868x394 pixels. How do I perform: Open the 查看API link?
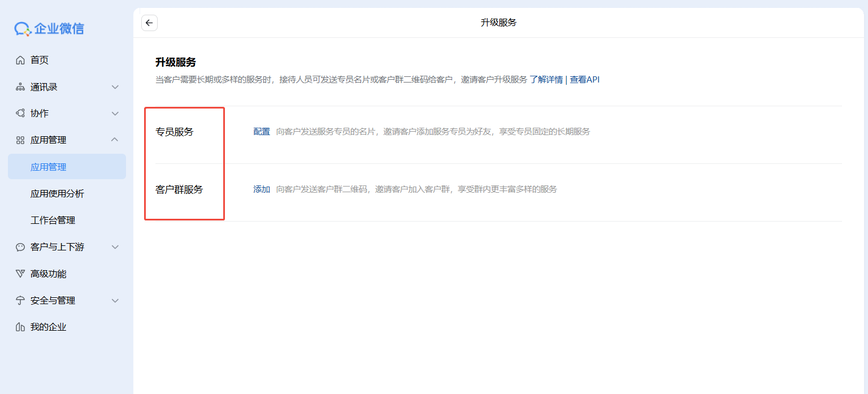(584, 80)
